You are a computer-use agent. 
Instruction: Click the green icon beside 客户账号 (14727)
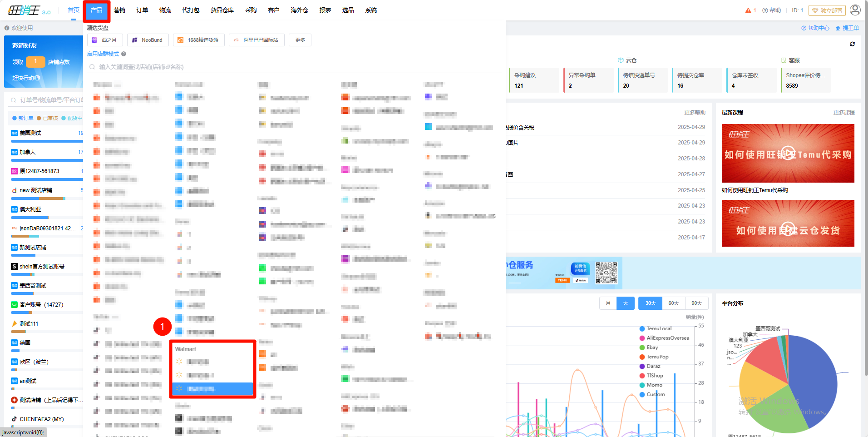[14, 305]
